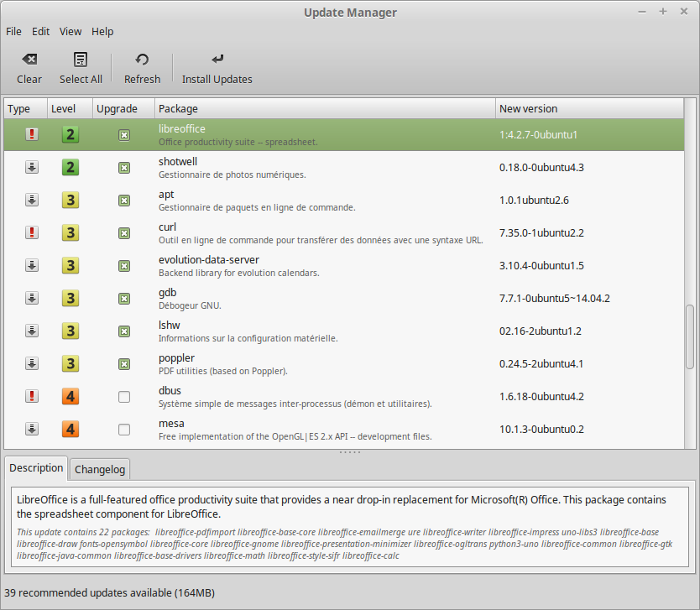The width and height of the screenshot is (700, 610).
Task: Open the Help menu
Action: point(102,32)
